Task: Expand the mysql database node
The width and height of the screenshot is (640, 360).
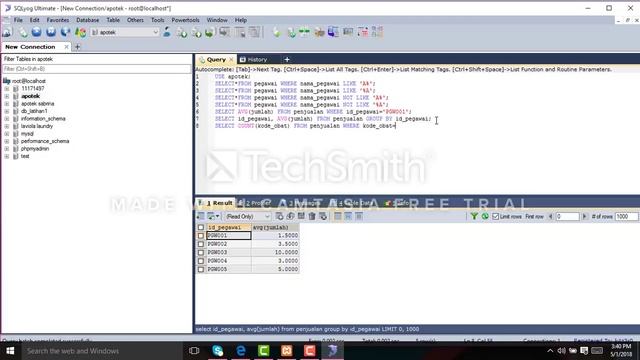Action: pos(7,134)
